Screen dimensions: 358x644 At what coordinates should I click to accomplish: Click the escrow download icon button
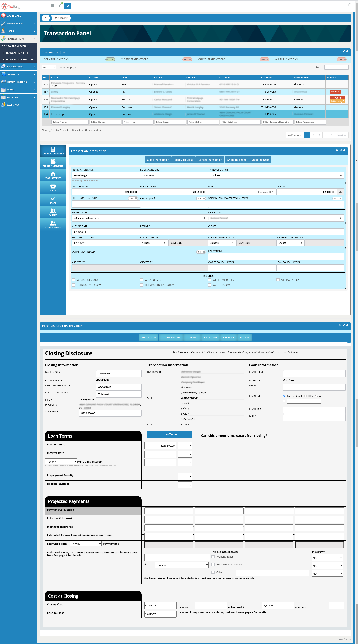(340, 192)
